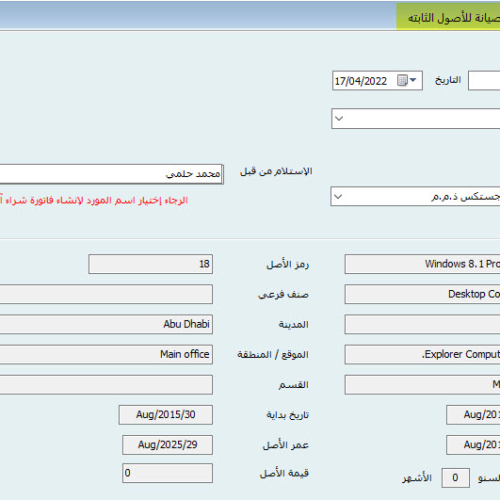Click the empty department field القسم
Viewport: 500px width, 500px height.
click(x=106, y=385)
